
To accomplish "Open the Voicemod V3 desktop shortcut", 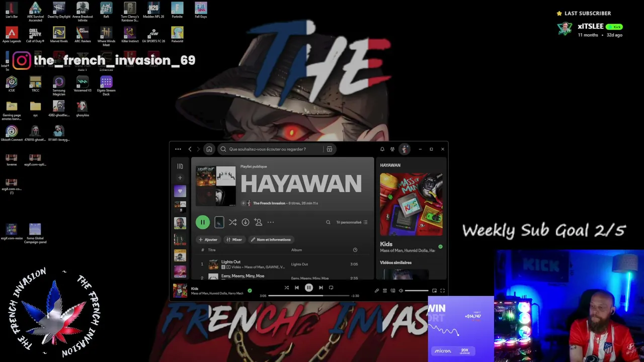I will point(83,83).
